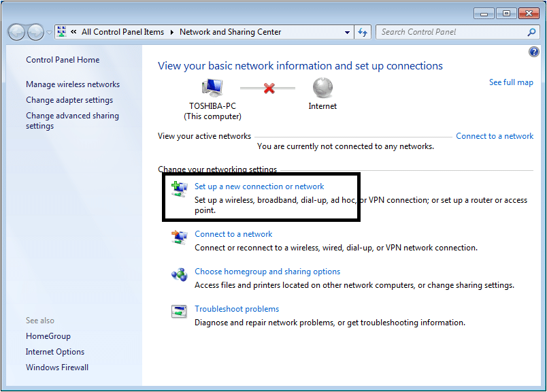The image size is (547, 392).
Task: Open HomeGroup under See also
Action: click(48, 336)
